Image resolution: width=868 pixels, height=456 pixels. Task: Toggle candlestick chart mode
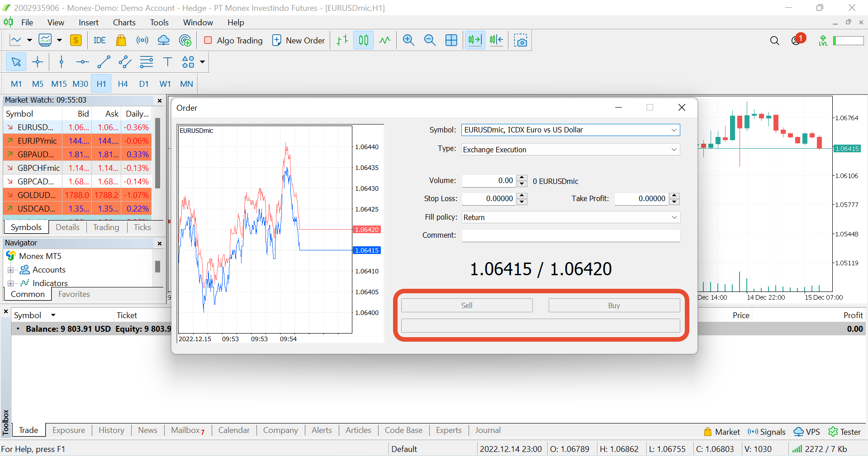click(363, 40)
